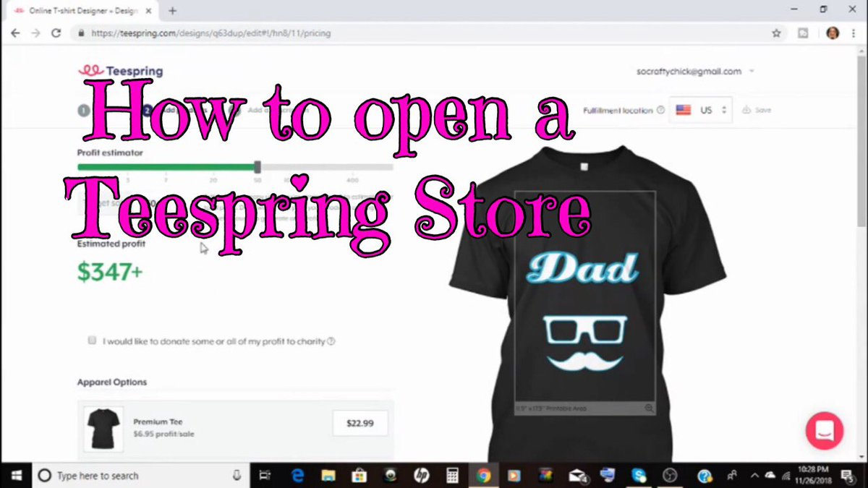
Task: Open the Chrome profile avatar
Action: pyautogui.click(x=833, y=33)
